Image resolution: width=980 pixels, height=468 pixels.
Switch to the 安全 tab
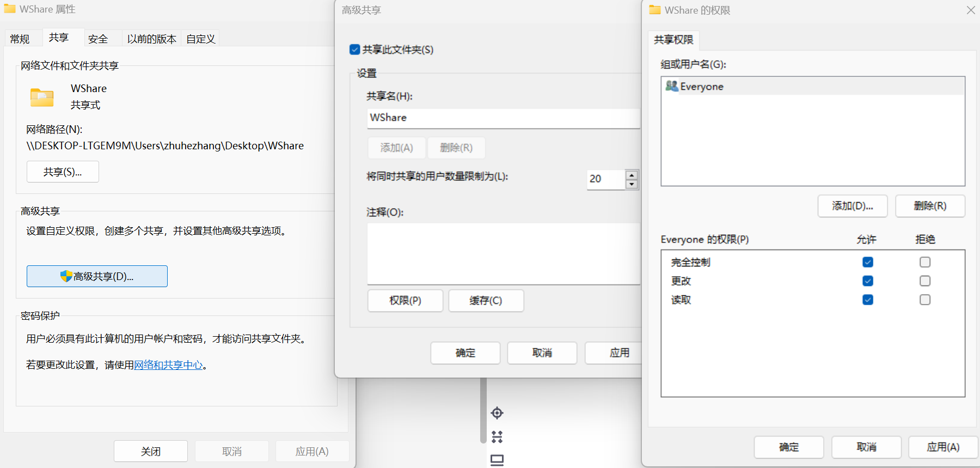point(98,39)
